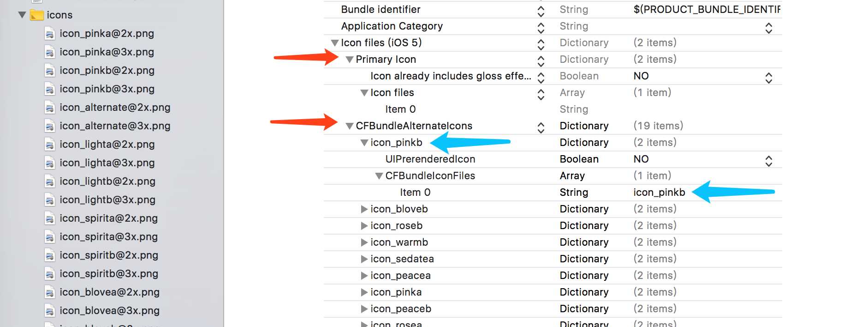The width and height of the screenshot is (868, 327).
Task: Select file name icon_lightb@2x.png in navigator
Action: (x=107, y=182)
